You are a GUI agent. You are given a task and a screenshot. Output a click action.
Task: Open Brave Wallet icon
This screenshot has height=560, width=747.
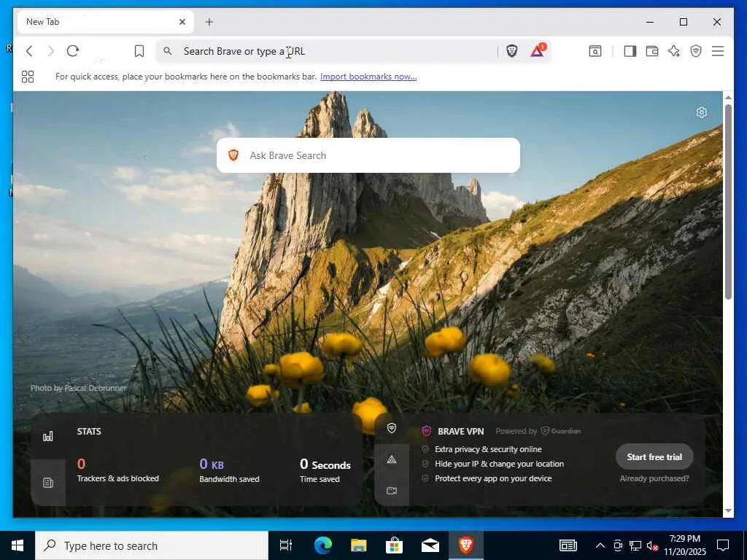pos(651,51)
